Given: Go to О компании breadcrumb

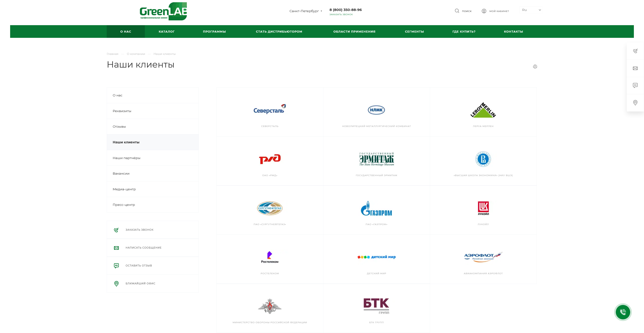Looking at the screenshot, I should click(x=136, y=54).
